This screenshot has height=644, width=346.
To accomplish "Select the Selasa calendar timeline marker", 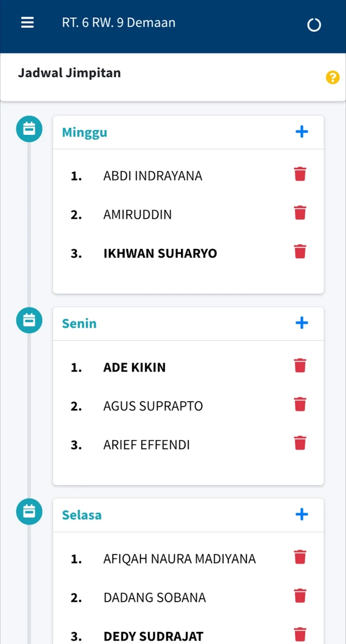I will (29, 511).
